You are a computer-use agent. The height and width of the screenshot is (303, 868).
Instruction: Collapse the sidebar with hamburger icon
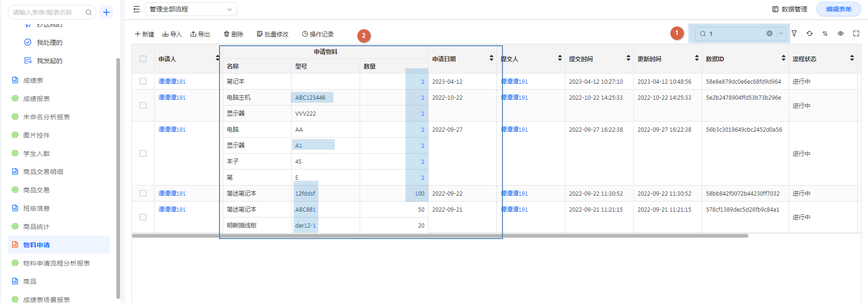136,9
